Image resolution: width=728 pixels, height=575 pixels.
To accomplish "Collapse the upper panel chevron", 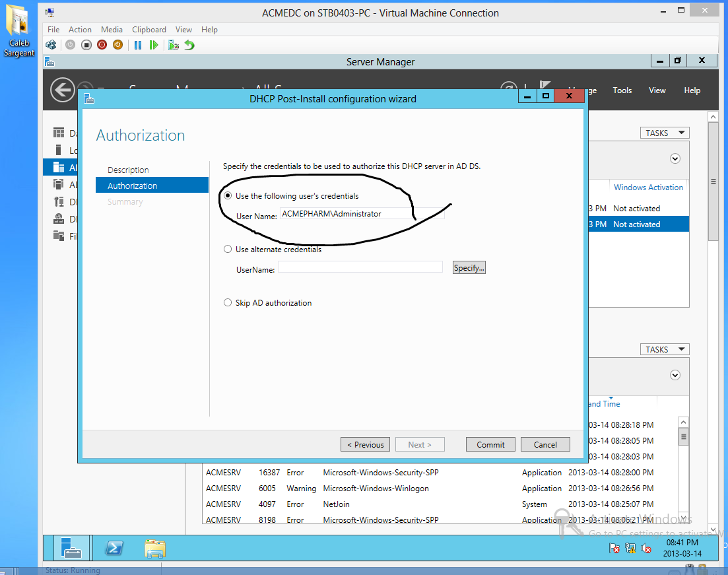I will [675, 159].
